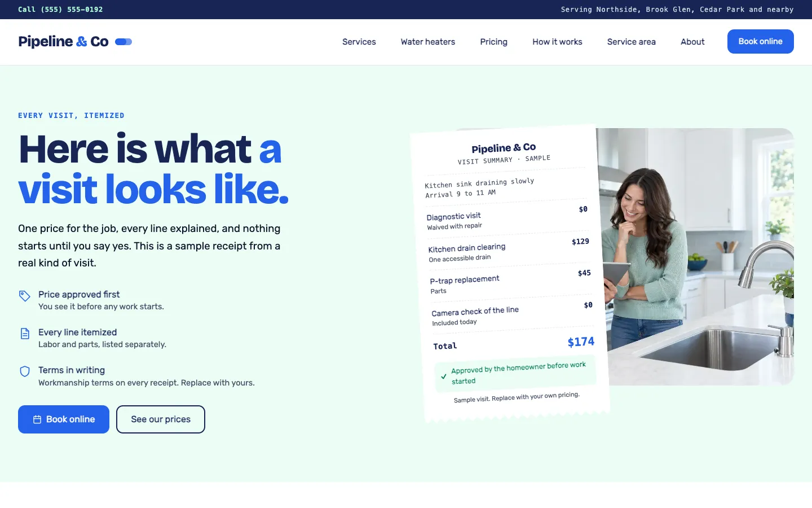Click the calendar icon in Book online button
The width and height of the screenshot is (812, 508).
pos(37,419)
